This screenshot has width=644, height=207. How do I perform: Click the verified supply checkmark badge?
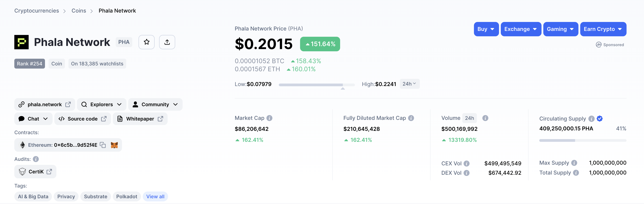pyautogui.click(x=599, y=119)
